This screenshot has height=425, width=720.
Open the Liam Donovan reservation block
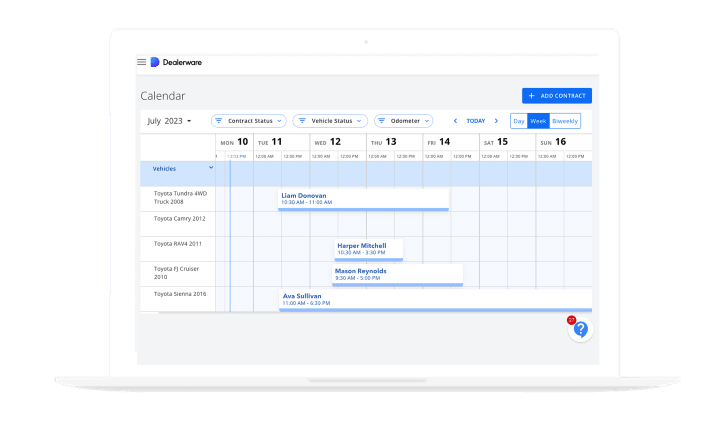tap(363, 199)
